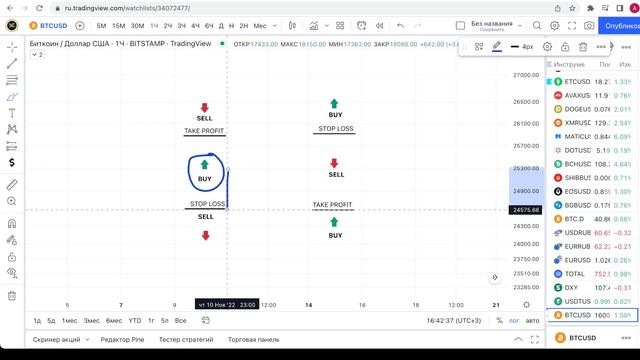The width and height of the screenshot is (640, 360).
Task: Select the Мес timeframe
Action: click(260, 26)
